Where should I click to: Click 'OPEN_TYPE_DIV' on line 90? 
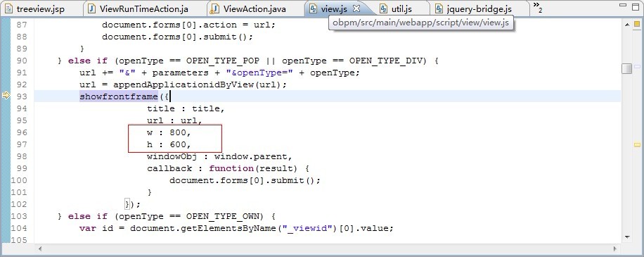386,61
